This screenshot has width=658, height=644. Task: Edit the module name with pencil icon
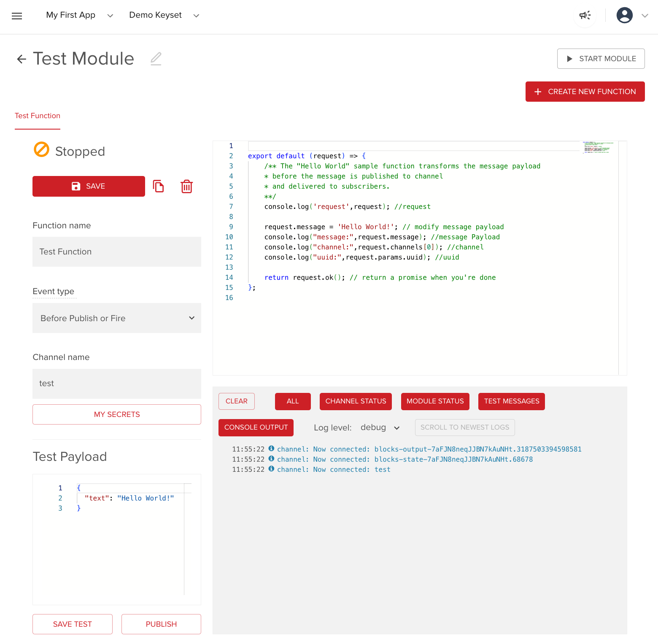tap(156, 59)
